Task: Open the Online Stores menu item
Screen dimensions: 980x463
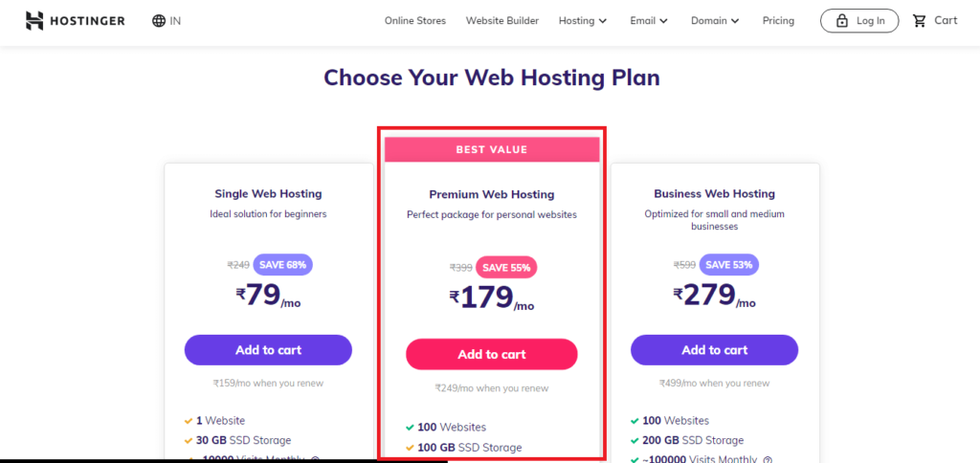Action: point(415,21)
